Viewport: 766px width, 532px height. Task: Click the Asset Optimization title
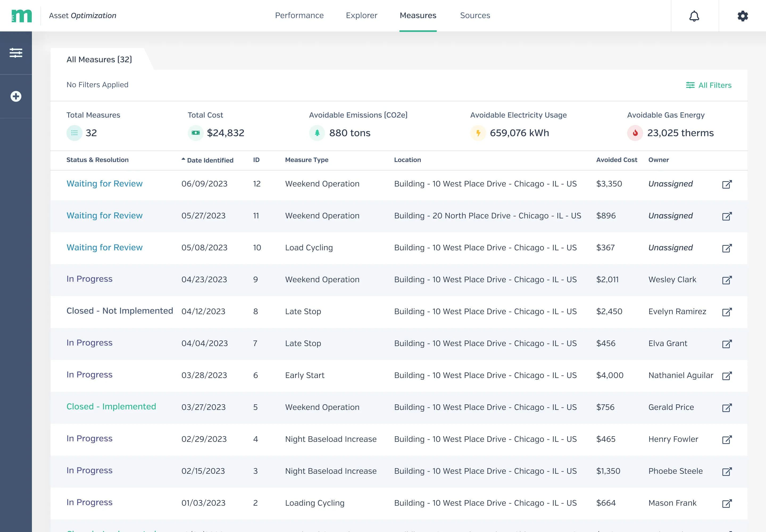click(x=82, y=15)
